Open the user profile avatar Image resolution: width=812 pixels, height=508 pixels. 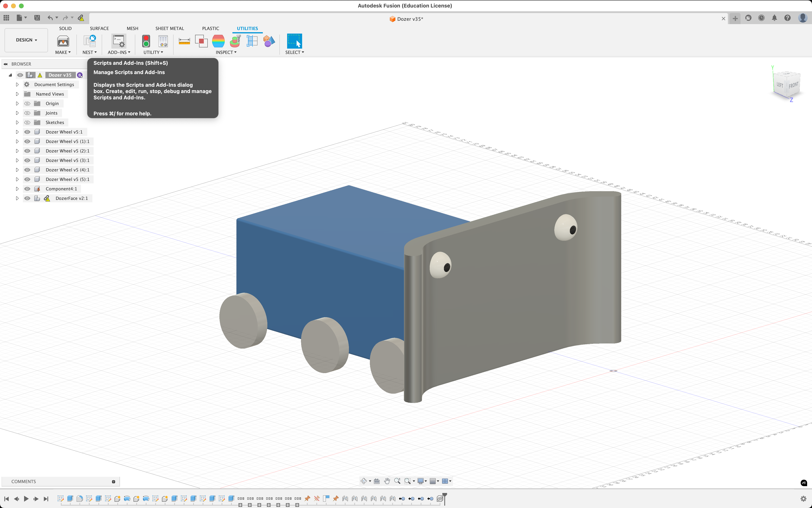click(803, 18)
